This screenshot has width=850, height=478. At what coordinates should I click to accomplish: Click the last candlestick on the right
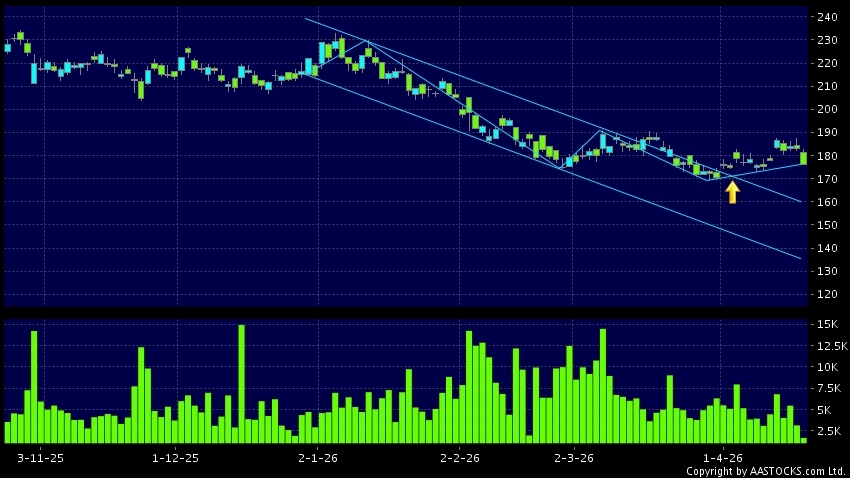point(803,157)
